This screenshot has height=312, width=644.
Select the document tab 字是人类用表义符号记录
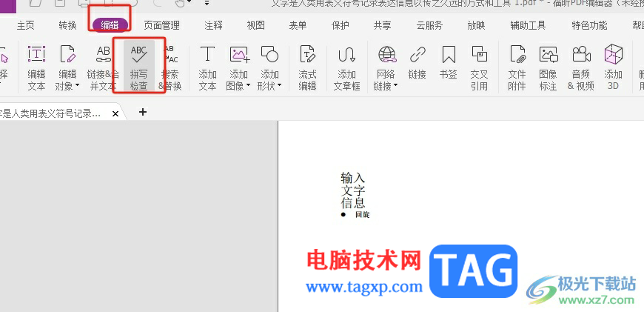click(50, 114)
